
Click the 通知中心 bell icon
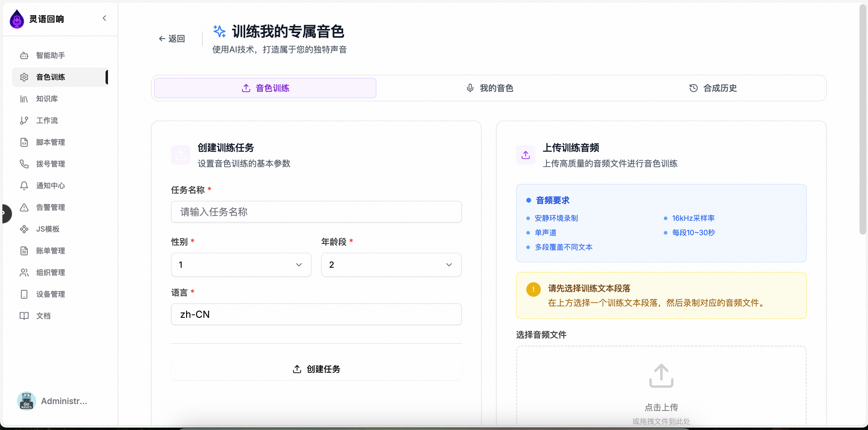pos(24,186)
